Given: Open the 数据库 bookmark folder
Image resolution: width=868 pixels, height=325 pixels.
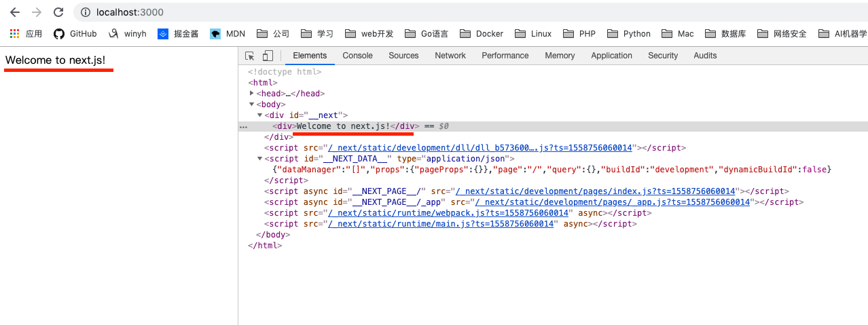Looking at the screenshot, I should [x=726, y=33].
